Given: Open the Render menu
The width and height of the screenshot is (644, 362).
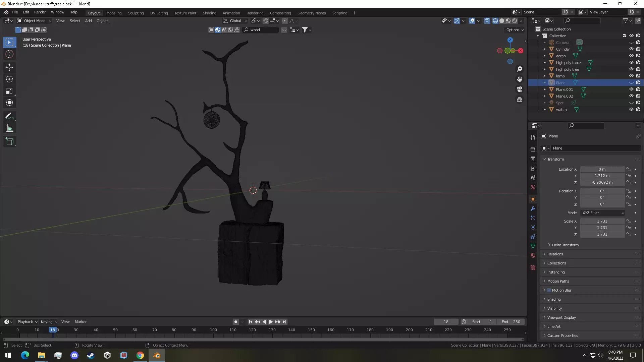Looking at the screenshot, I should [40, 12].
